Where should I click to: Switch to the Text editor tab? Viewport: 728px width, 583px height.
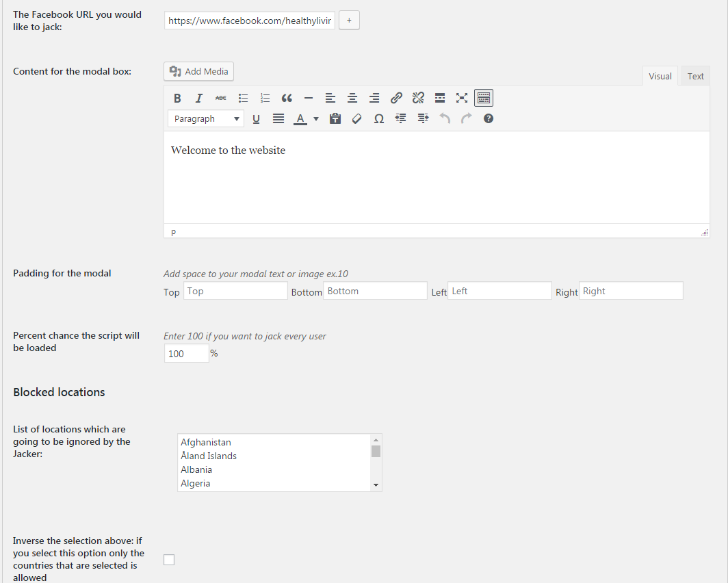(695, 76)
